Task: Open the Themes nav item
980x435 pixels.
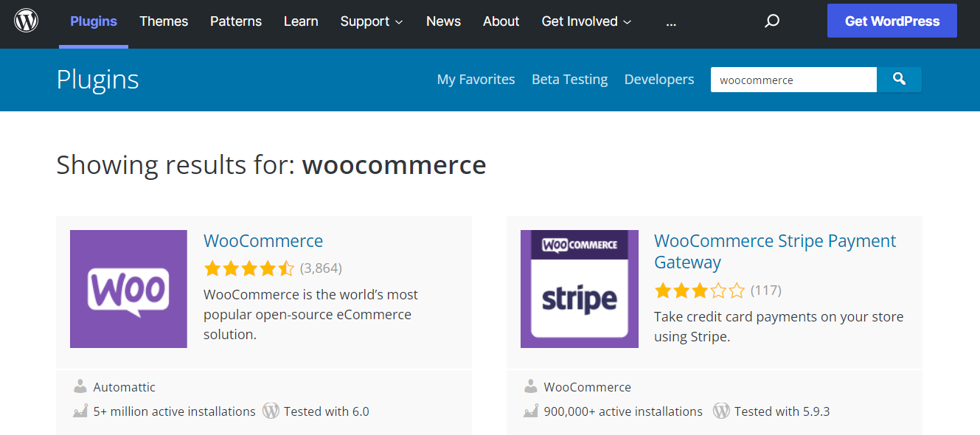Action: [164, 21]
